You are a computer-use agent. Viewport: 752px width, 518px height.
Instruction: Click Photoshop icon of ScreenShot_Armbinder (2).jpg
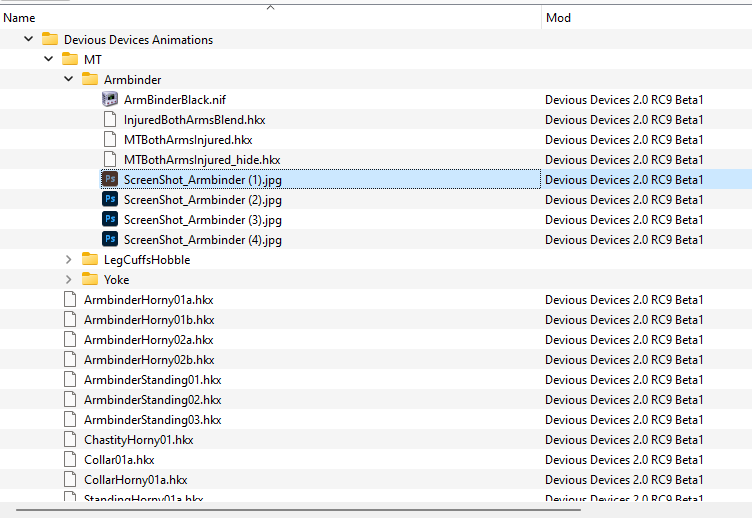pos(110,199)
